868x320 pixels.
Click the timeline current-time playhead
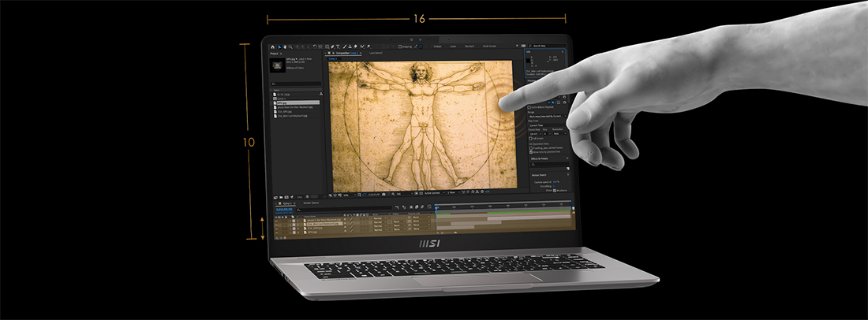(436, 208)
